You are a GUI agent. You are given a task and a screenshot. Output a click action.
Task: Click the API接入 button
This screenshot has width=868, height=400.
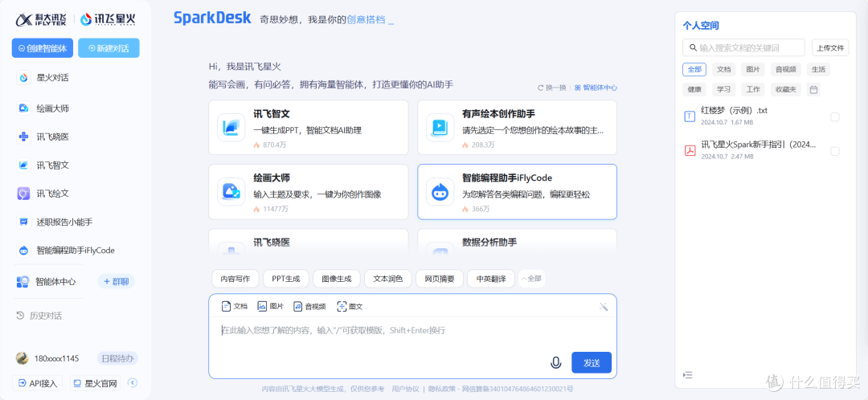pyautogui.click(x=38, y=383)
